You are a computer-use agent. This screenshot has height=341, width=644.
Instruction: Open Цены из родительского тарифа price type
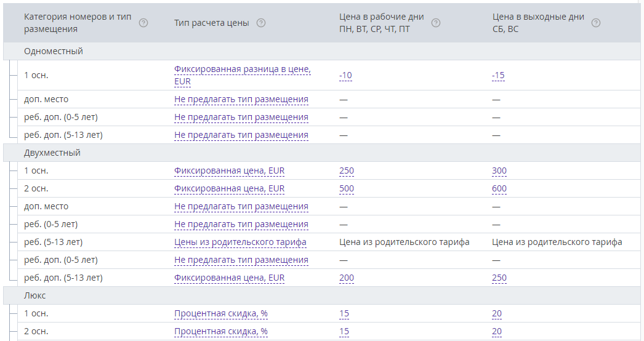(240, 242)
